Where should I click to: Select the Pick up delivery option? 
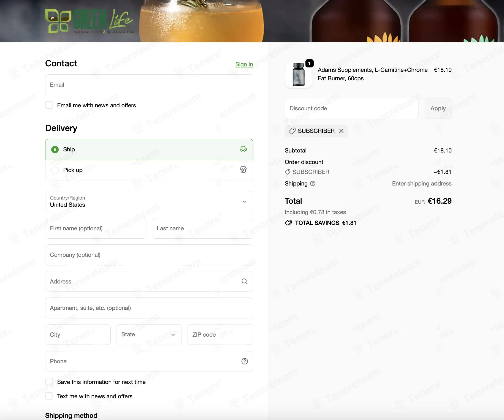(x=55, y=170)
